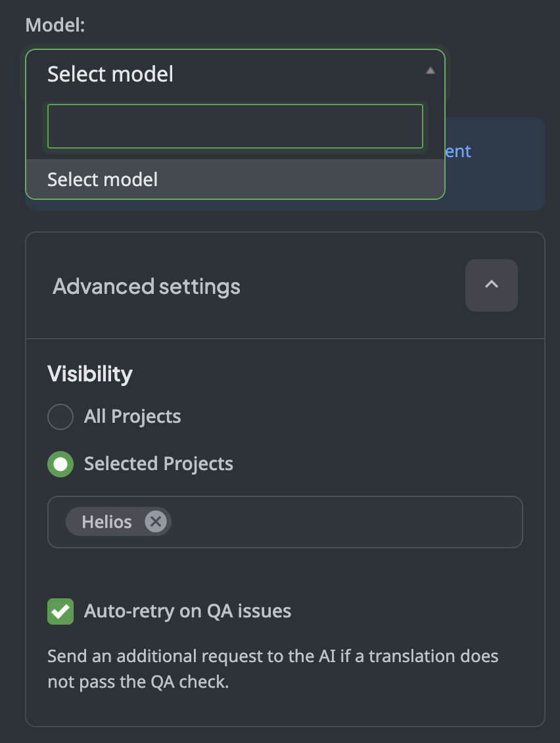Click the triangle arrow in model dropdown
The height and width of the screenshot is (743, 560).
(430, 71)
